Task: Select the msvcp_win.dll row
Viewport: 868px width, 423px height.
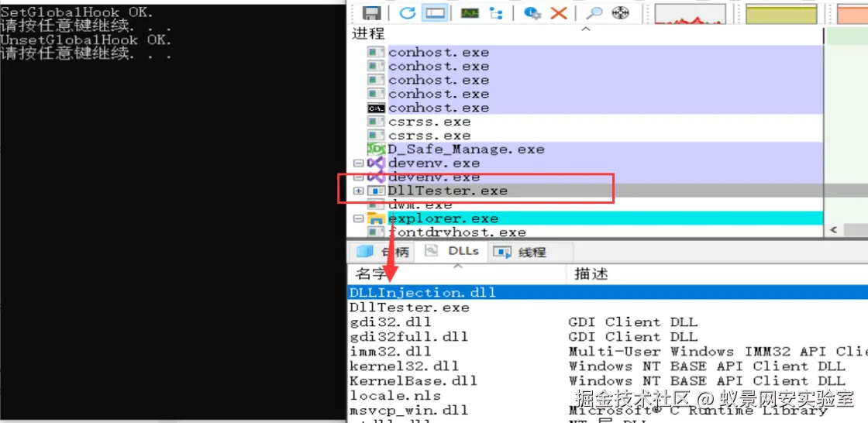Action: [x=409, y=411]
